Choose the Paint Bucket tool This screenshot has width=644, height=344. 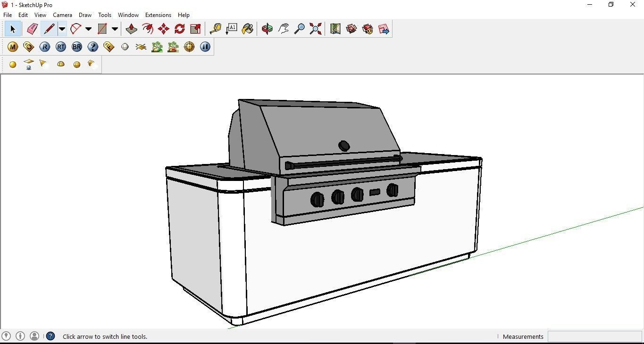(x=248, y=29)
